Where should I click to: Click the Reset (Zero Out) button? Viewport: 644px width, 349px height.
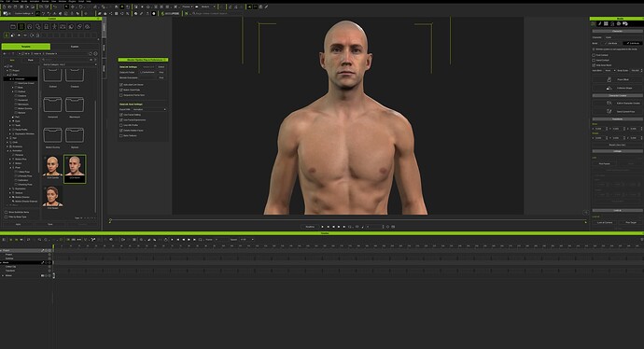(617, 145)
